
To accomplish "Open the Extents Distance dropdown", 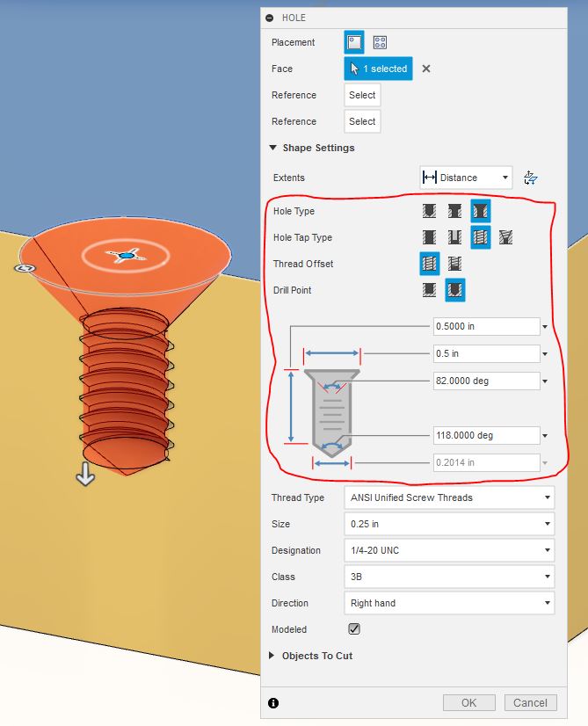I will click(466, 178).
